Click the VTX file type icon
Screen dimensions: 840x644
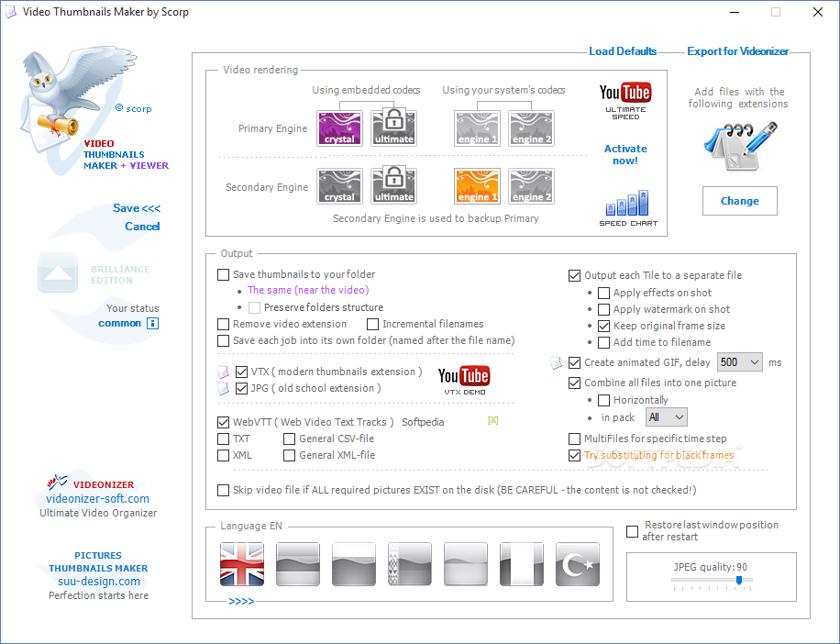pyautogui.click(x=224, y=372)
